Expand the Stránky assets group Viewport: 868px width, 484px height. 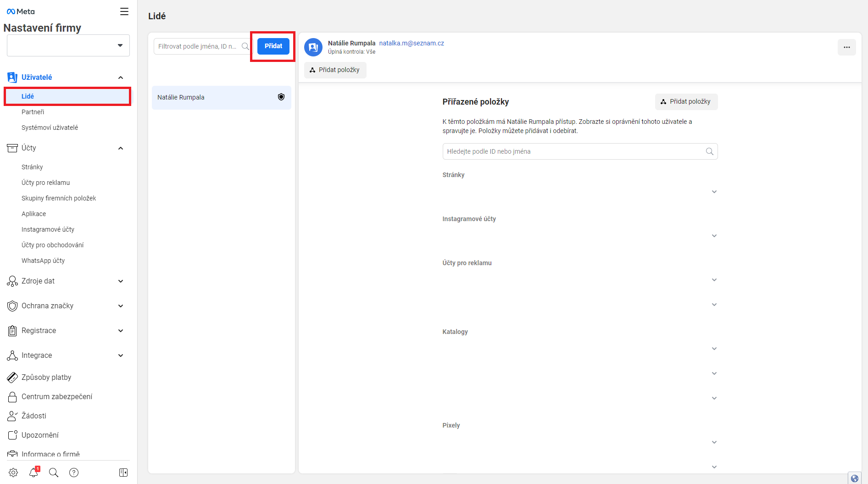[714, 192]
